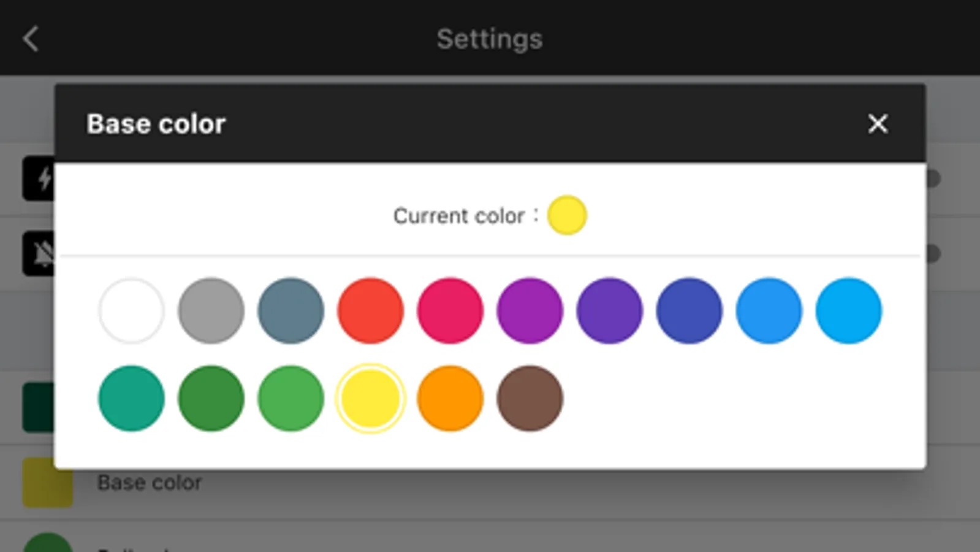980x552 pixels.
Task: Close the Base color dialog
Action: (x=878, y=124)
